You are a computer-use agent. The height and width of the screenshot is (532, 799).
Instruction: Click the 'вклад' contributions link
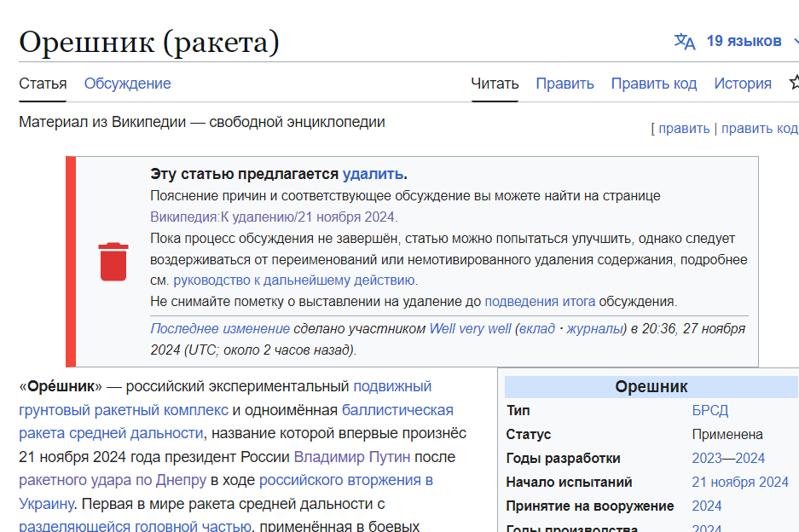[536, 329]
